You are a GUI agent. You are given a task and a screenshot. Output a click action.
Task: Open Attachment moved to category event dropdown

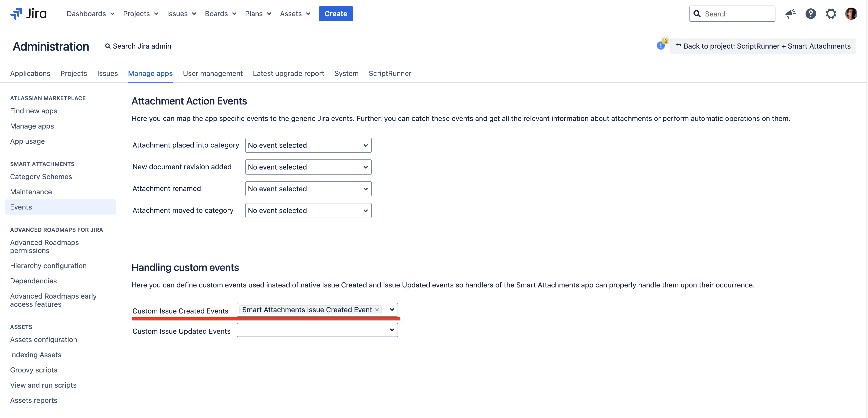point(308,210)
